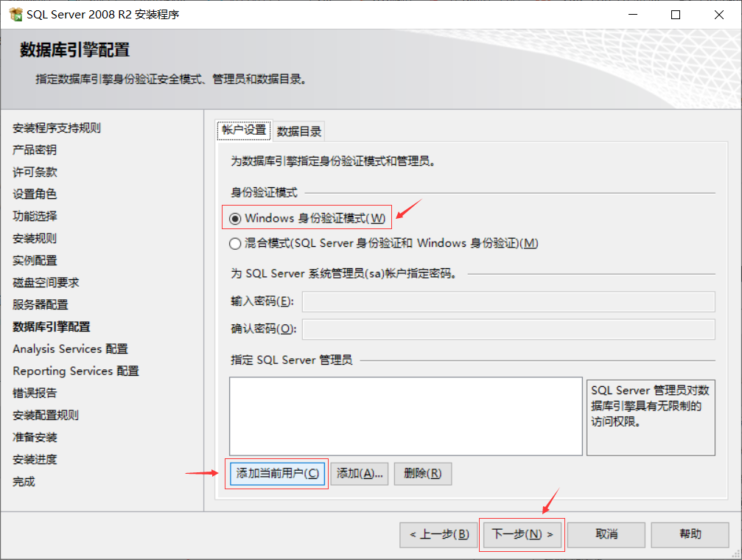Click bold 数据库引擎配置 in the step list
This screenshot has height=560, width=742.
51,326
